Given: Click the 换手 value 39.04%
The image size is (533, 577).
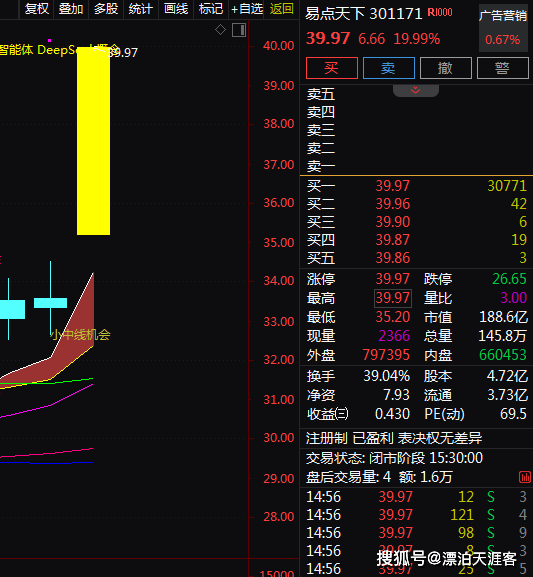Looking at the screenshot, I should (x=386, y=376).
